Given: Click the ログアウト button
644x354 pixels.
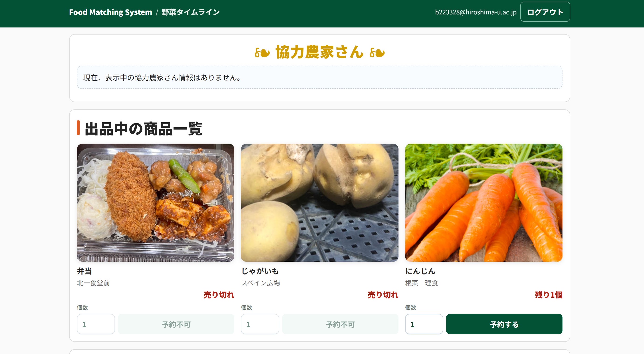Looking at the screenshot, I should click(x=545, y=11).
